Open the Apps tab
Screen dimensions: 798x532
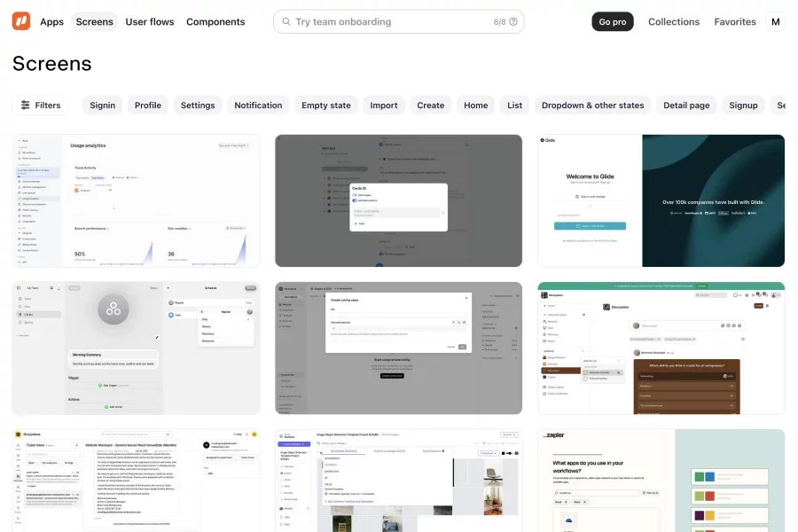(52, 21)
